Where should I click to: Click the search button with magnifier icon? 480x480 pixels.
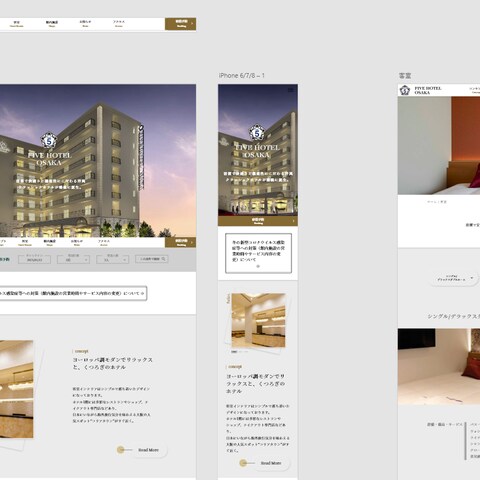152,259
